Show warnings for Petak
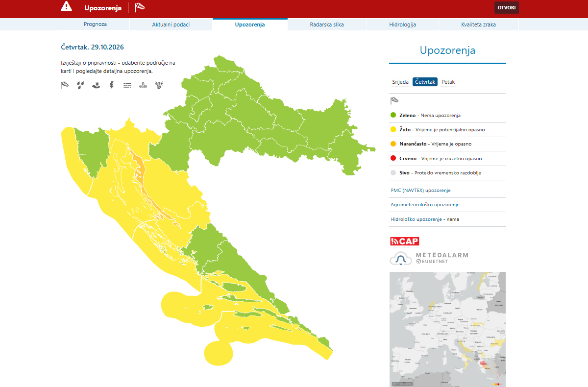Image resolution: width=588 pixels, height=387 pixels. (448, 82)
